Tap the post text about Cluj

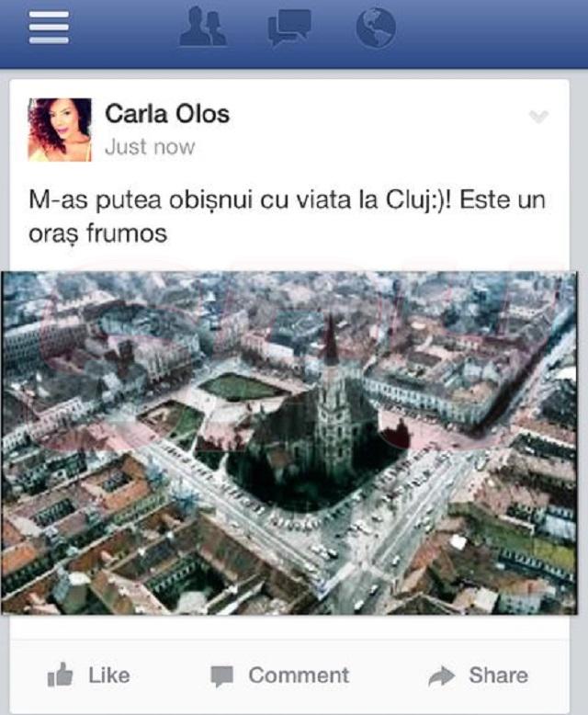coord(288,217)
